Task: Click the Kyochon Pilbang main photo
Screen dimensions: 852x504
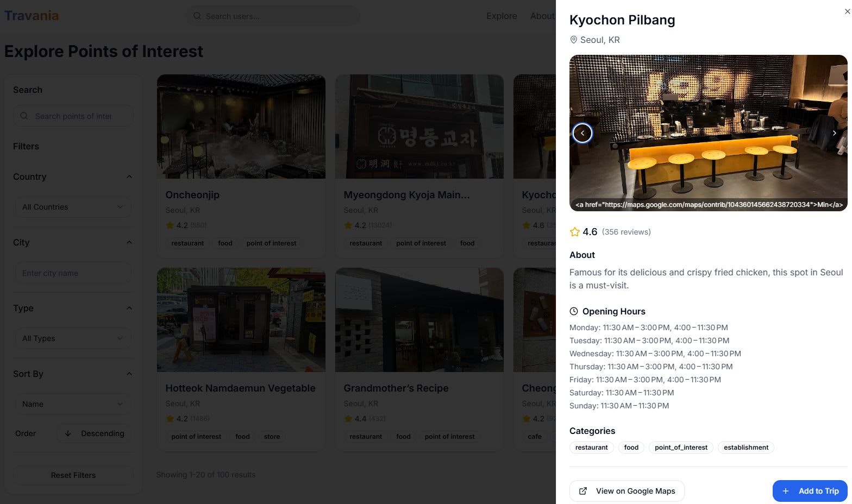Action: (708, 133)
